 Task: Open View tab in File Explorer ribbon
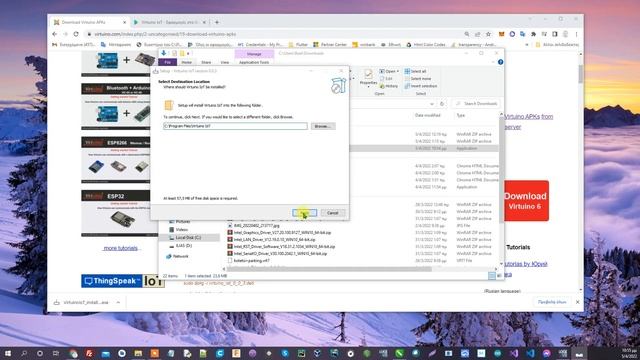[x=225, y=62]
